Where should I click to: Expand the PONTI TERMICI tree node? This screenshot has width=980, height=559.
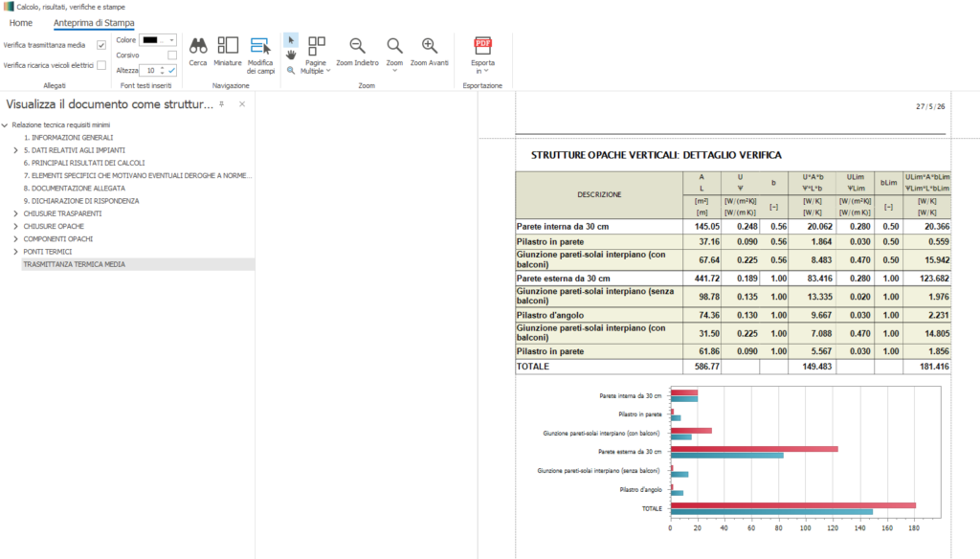(15, 252)
